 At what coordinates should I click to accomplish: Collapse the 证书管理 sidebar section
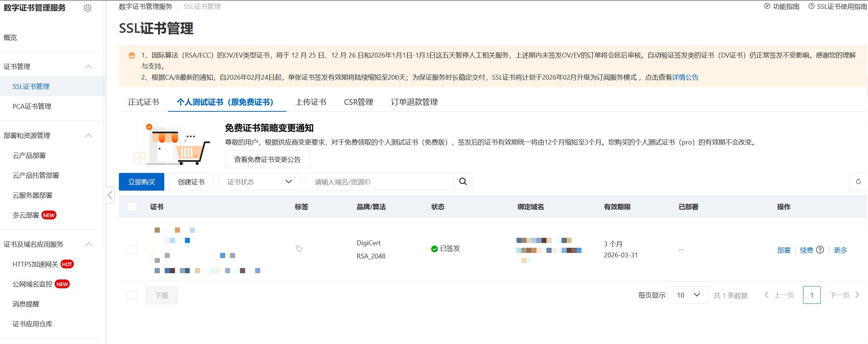pos(89,66)
